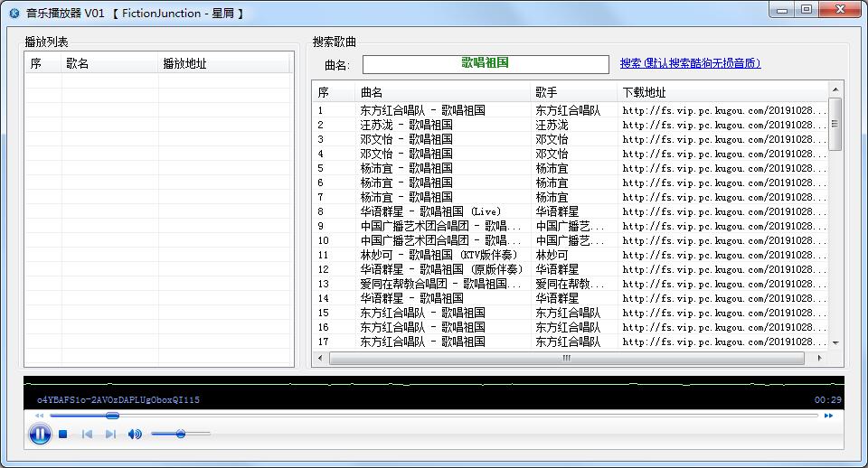Click the app icon in title bar
The image size is (868, 468).
[14, 13]
